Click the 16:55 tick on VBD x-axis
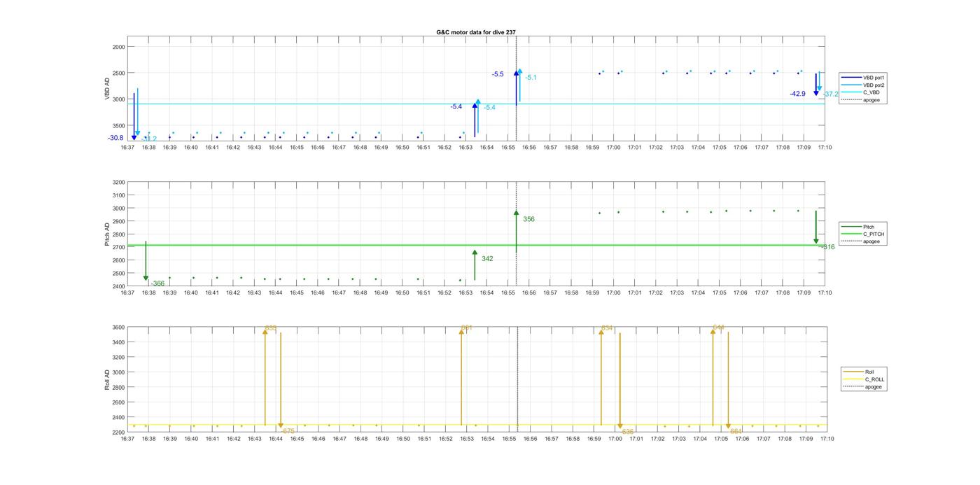The image size is (980, 485). [x=507, y=148]
